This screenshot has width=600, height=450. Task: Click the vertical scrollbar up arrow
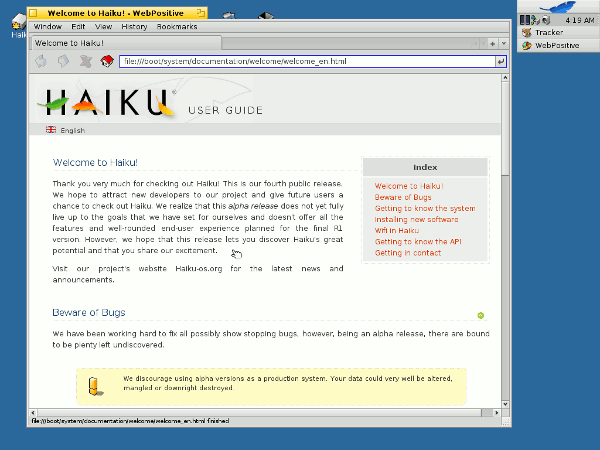tap(505, 78)
